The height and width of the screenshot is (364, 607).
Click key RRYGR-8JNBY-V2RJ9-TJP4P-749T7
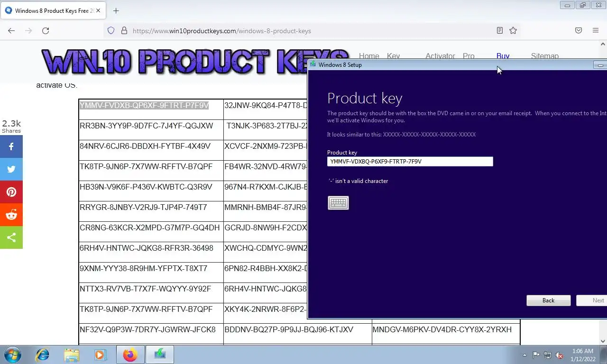tap(143, 208)
